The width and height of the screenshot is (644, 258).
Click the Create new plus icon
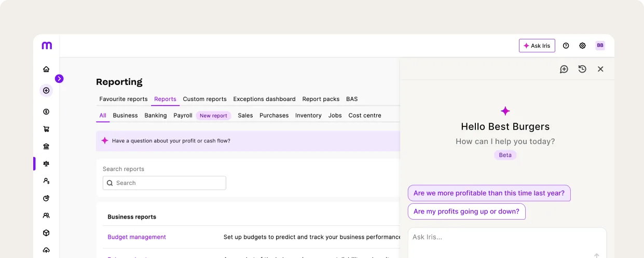coord(46,90)
